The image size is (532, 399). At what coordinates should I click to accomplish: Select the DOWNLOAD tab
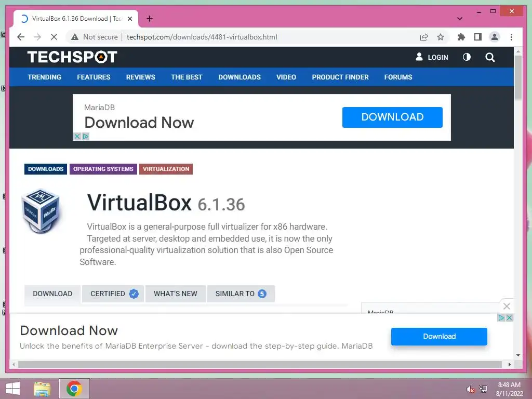click(x=52, y=294)
